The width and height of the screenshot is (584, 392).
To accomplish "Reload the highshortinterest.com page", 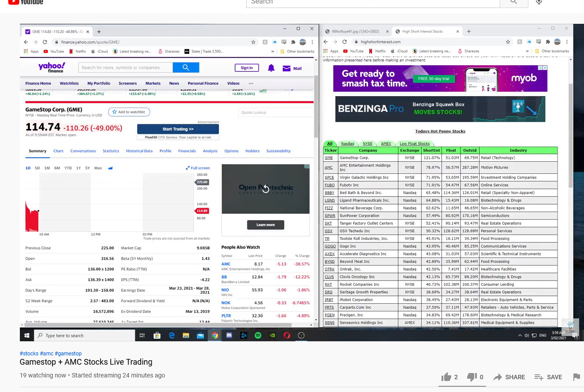I will tap(344, 42).
